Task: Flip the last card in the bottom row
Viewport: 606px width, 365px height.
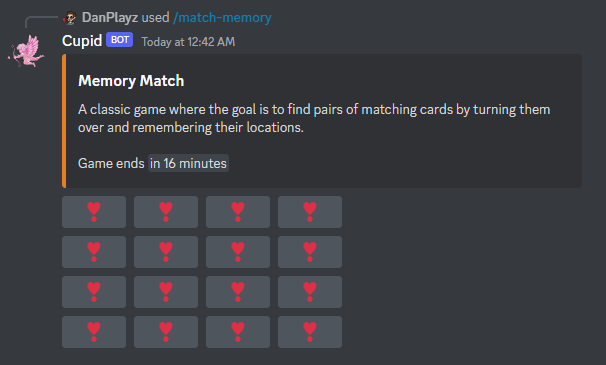Action: (310, 332)
